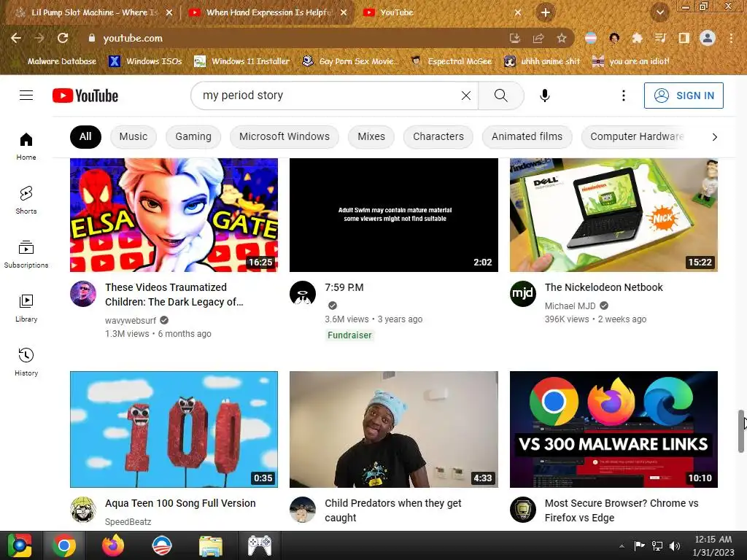Click the page vertical scrollbar thumb
The height and width of the screenshot is (560, 747).
click(741, 431)
